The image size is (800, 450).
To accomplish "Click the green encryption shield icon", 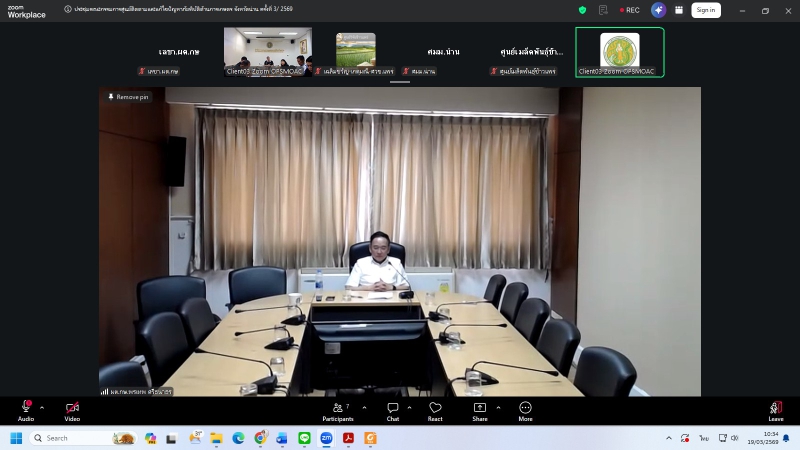I will tap(582, 10).
